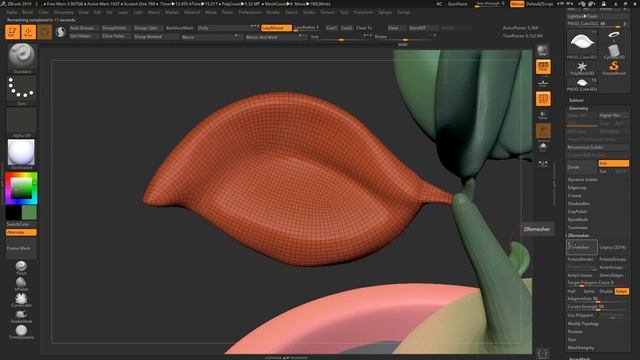The height and width of the screenshot is (360, 640).
Task: Select the TrimDynamic brush icon
Action: click(x=21, y=332)
